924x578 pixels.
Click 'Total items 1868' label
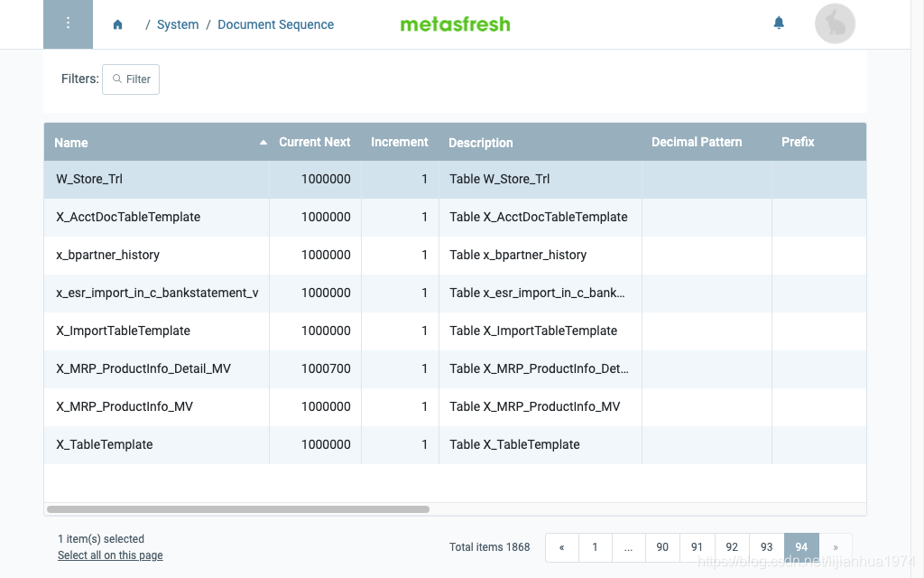click(489, 547)
